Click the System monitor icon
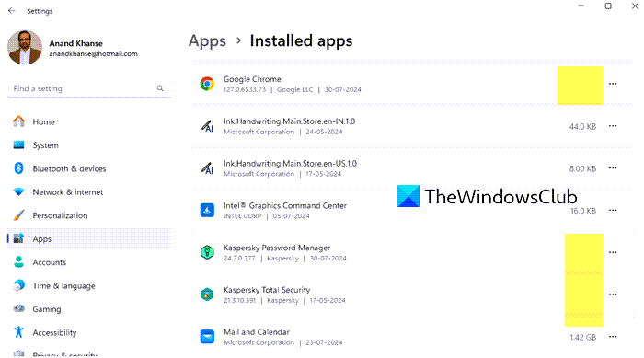Viewport: 644px width, 358px height. tap(19, 145)
